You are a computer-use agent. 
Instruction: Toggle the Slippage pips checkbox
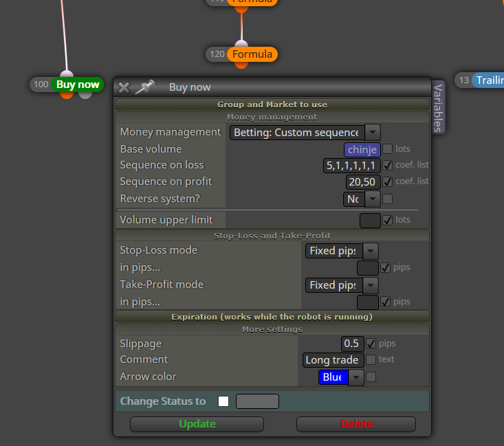(x=371, y=344)
